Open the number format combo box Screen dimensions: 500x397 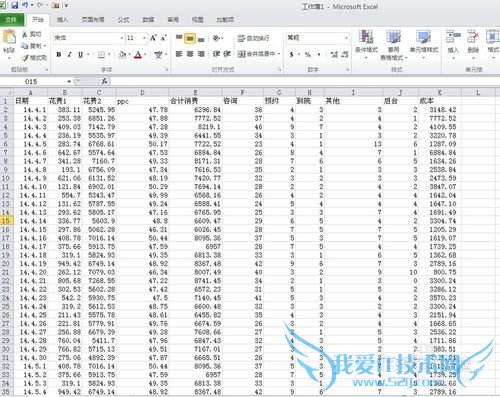318,38
